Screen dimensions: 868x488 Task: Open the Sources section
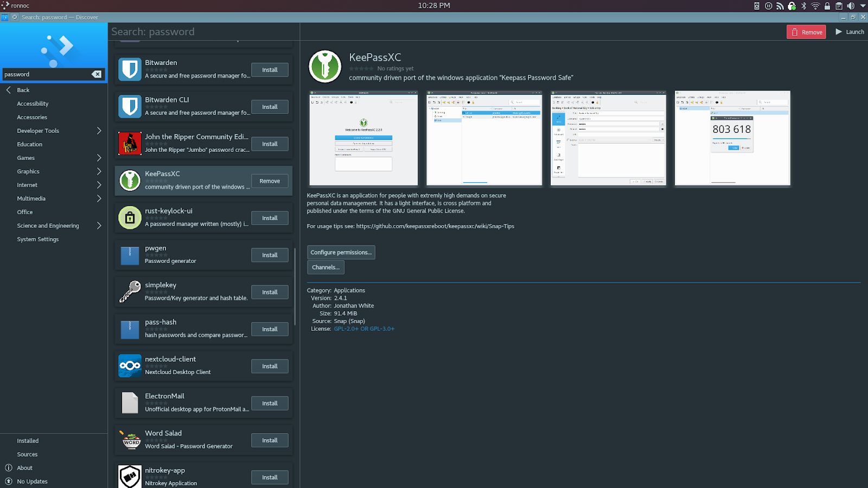point(27,454)
